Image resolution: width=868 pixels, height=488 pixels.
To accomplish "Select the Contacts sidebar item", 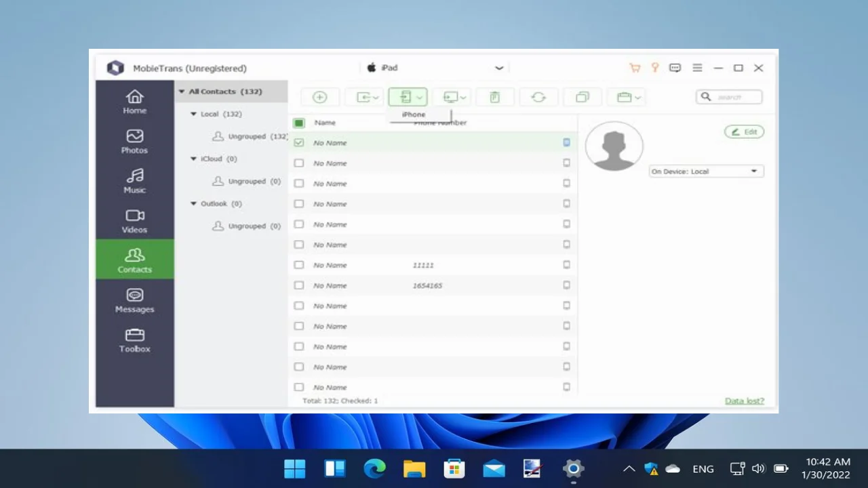I will coord(134,260).
